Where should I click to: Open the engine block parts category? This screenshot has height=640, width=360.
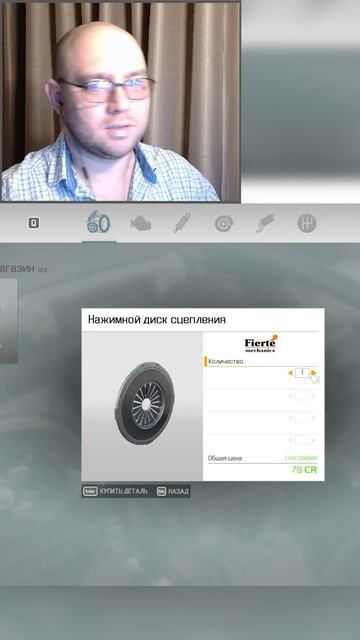[140, 224]
